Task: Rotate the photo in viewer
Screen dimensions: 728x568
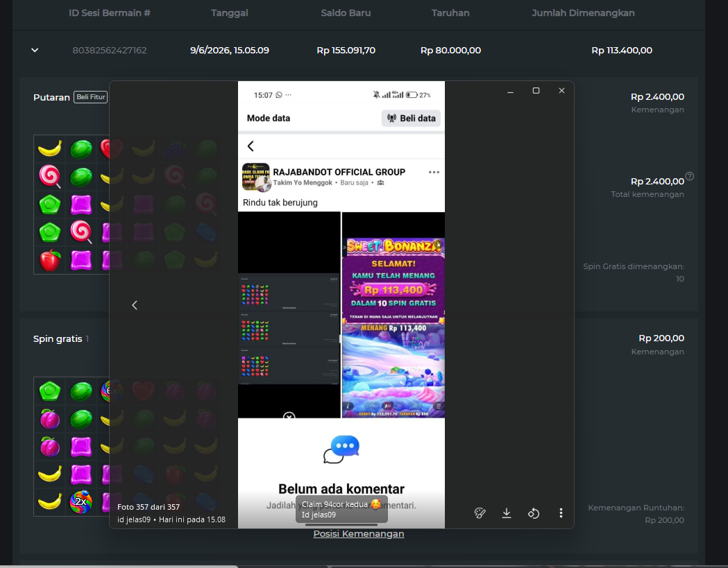Action: click(534, 513)
